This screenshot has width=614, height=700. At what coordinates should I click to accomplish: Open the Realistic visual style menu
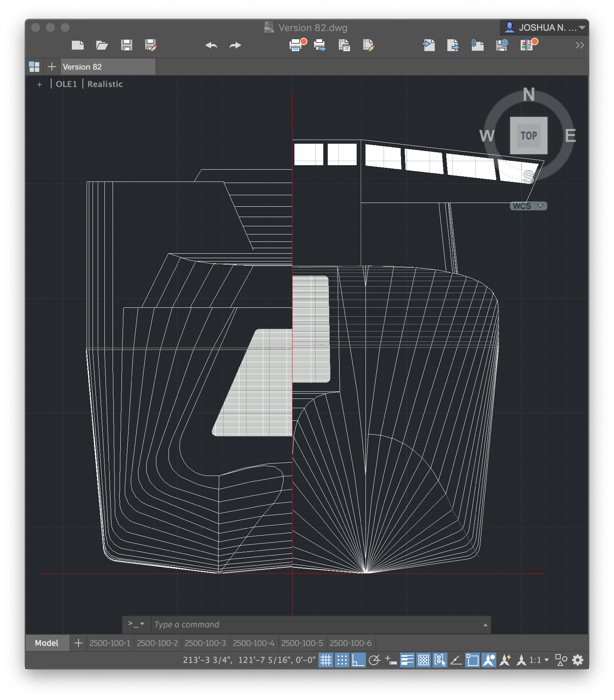(x=105, y=84)
